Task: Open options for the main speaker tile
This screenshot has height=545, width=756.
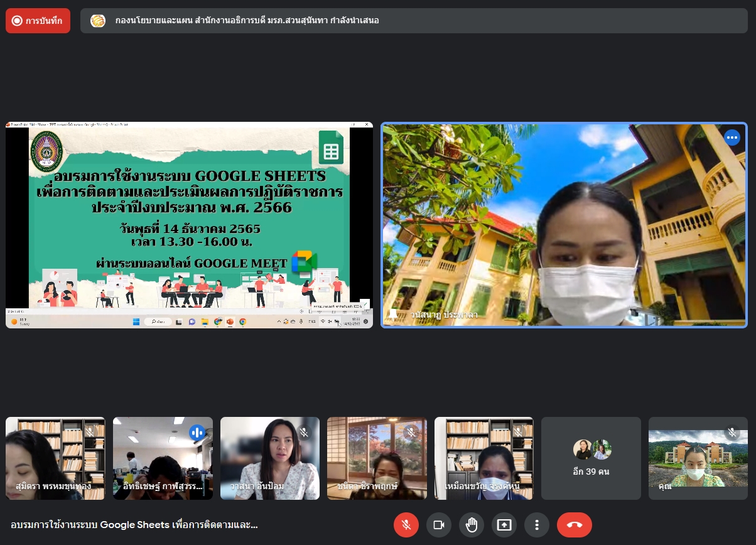Action: coord(732,138)
